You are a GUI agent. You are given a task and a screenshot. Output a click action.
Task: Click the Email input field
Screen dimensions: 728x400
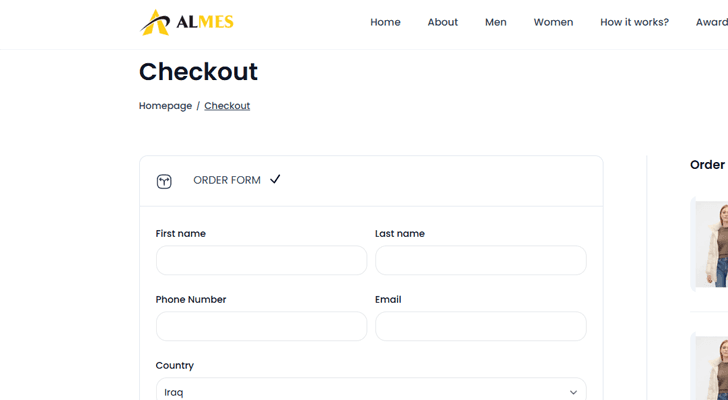480,326
